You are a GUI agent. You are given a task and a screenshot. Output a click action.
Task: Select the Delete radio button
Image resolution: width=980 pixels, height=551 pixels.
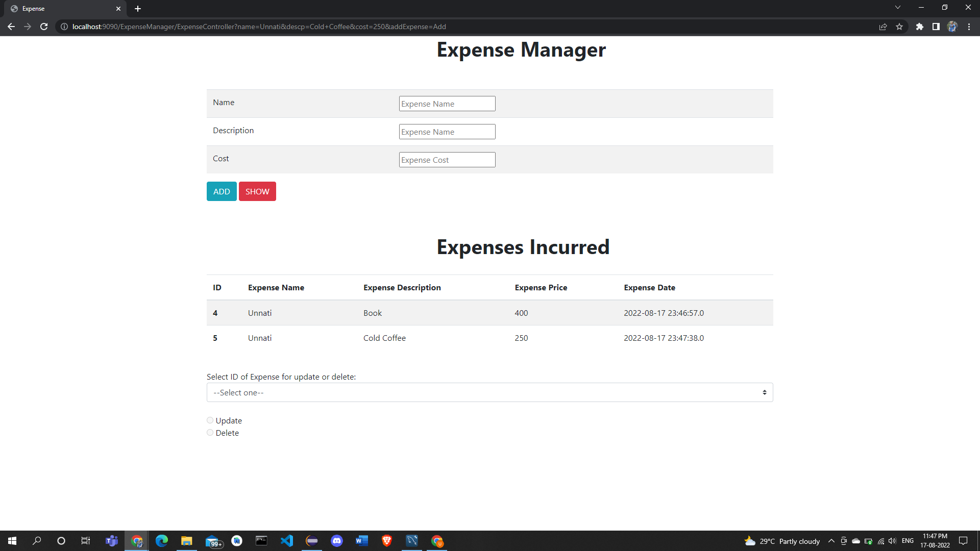[210, 432]
